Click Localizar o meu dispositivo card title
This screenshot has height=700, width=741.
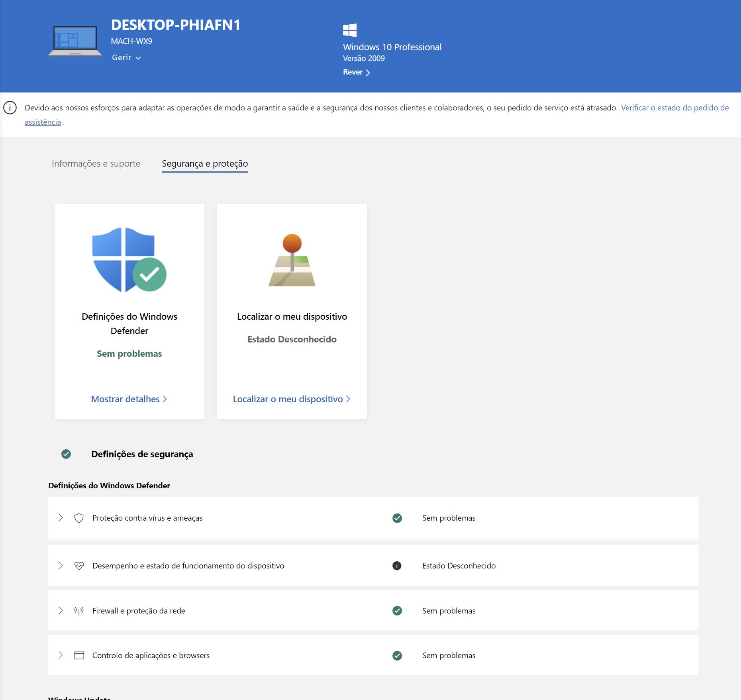[292, 317]
